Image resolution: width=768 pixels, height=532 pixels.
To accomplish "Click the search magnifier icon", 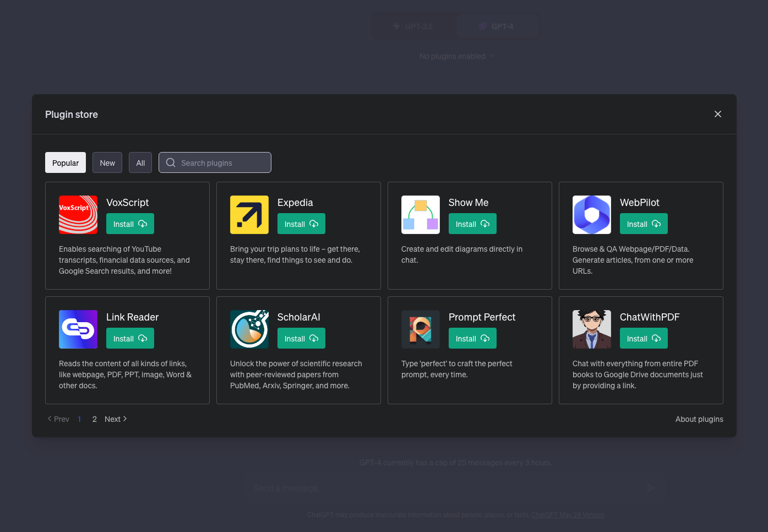I will pos(171,162).
